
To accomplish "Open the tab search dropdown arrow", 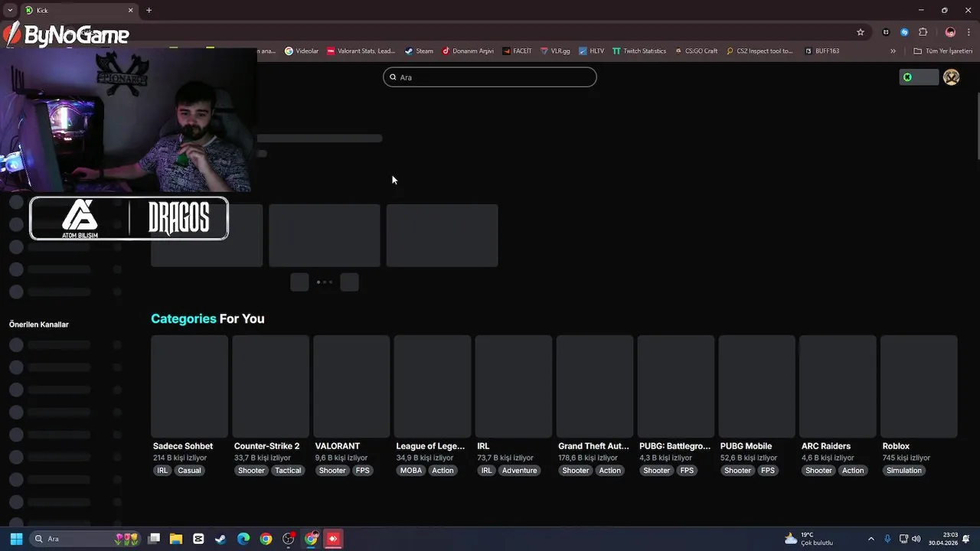I will (10, 10).
